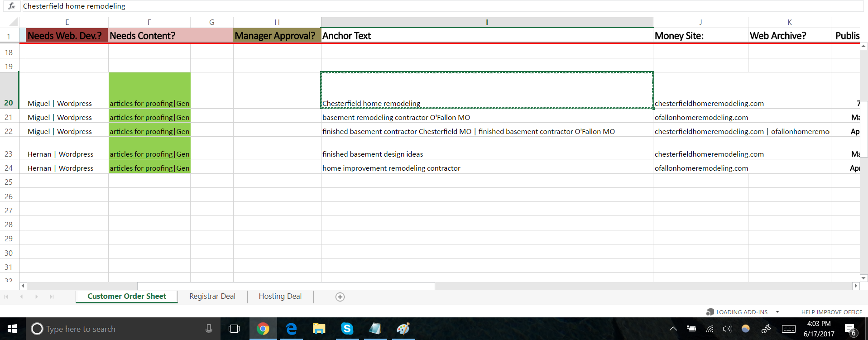This screenshot has width=868, height=340.
Task: Go to the next sheet tab arrow
Action: pyautogui.click(x=37, y=297)
